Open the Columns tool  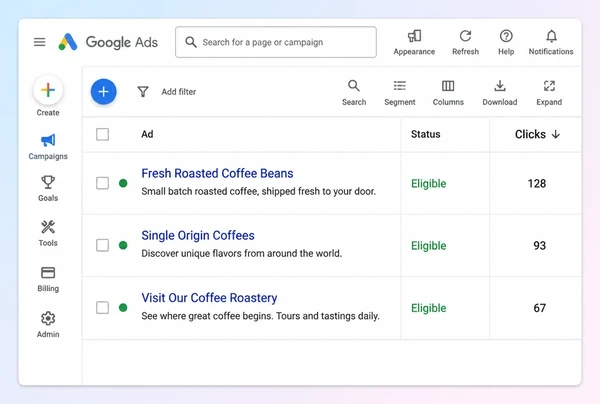tap(448, 93)
